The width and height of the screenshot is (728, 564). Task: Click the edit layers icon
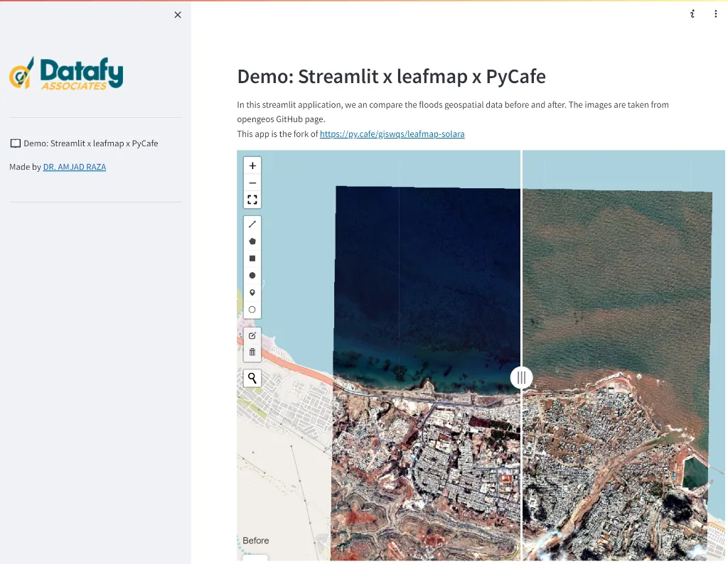coord(252,335)
